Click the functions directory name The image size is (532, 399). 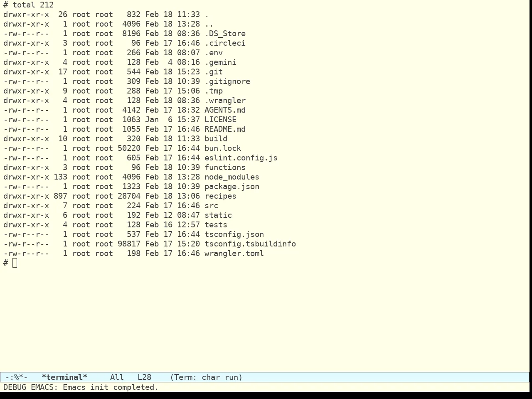click(225, 167)
